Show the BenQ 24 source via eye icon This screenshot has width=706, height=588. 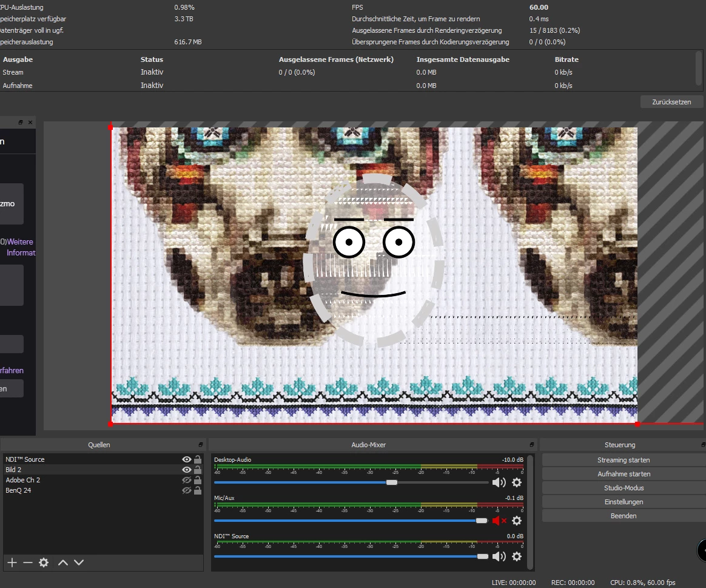click(x=186, y=490)
